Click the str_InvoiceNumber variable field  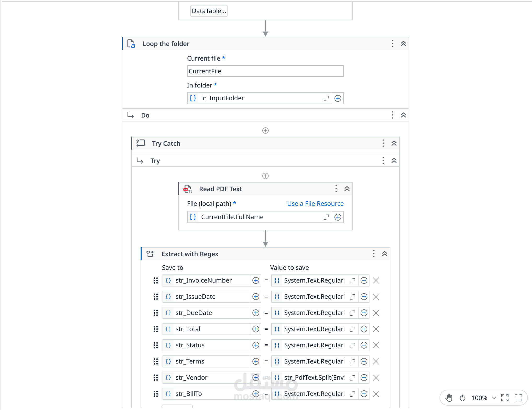click(206, 280)
